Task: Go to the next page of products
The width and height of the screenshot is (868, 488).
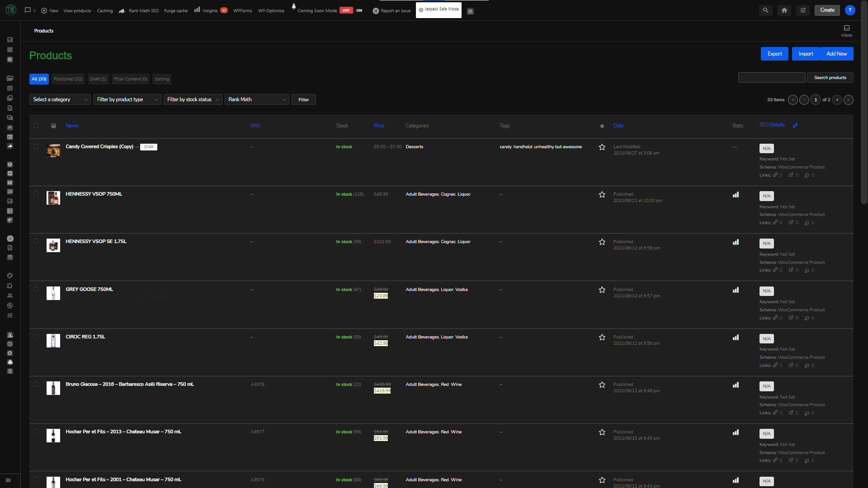Action: [837, 100]
